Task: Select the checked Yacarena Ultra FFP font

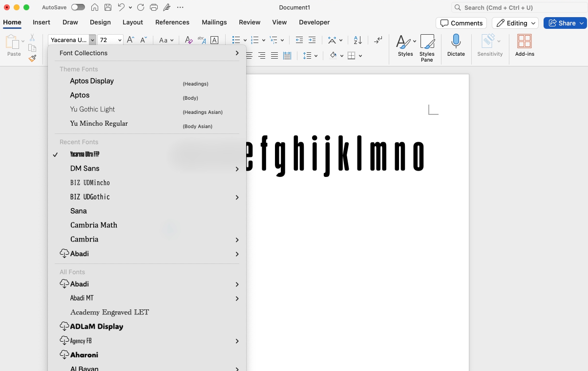Action: point(85,154)
